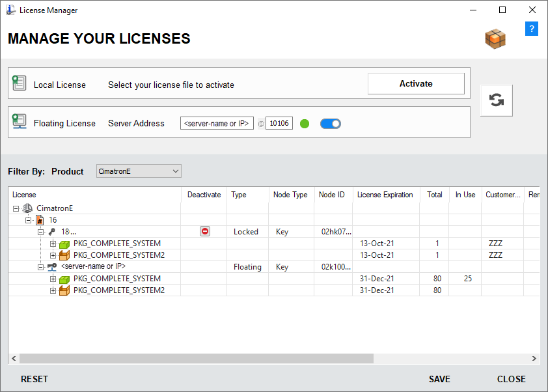
Task: Select the 'Locked' type cell
Action: pos(246,232)
